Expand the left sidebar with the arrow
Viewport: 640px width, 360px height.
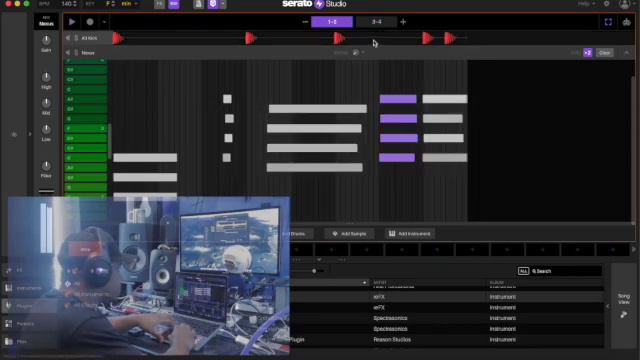(29, 134)
